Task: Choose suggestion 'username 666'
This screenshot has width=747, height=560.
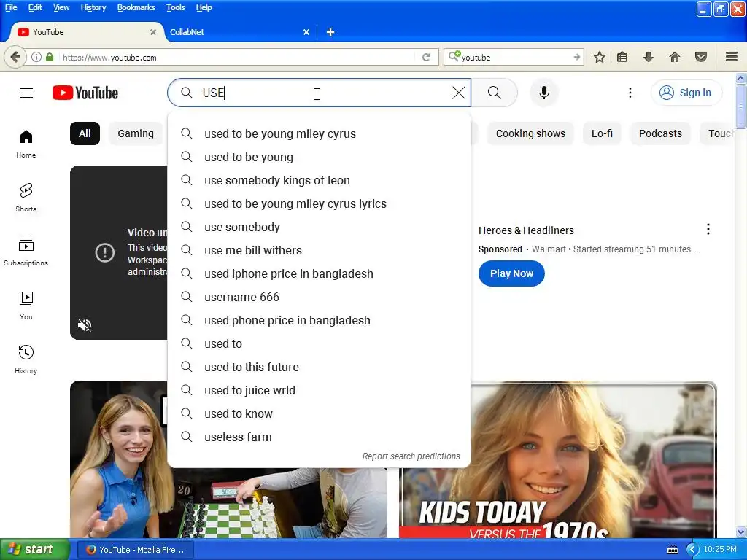Action: point(320,297)
